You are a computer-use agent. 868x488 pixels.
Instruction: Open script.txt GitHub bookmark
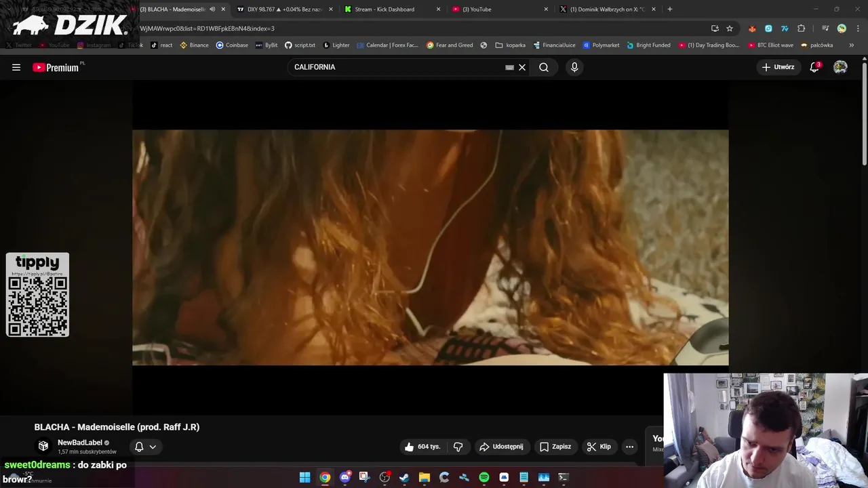(x=300, y=45)
